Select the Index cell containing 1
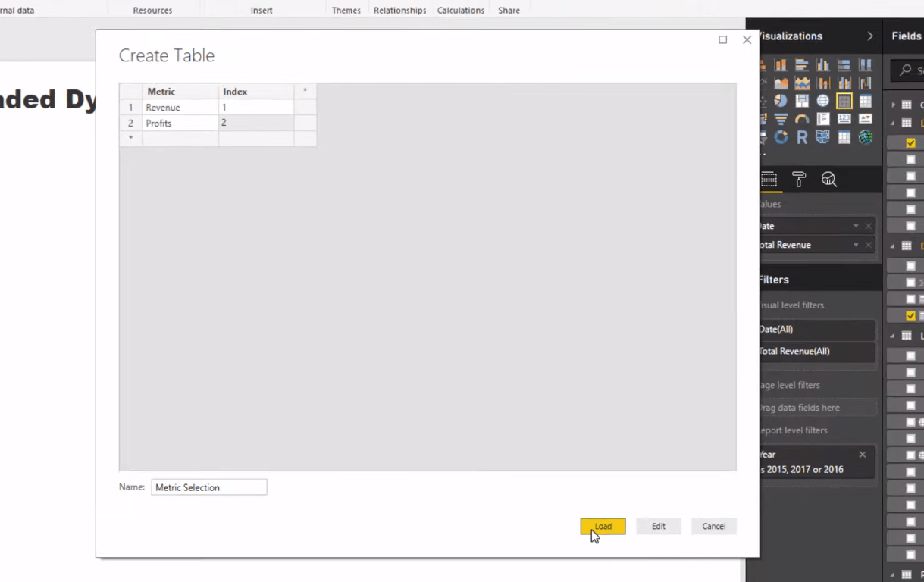 (256, 108)
